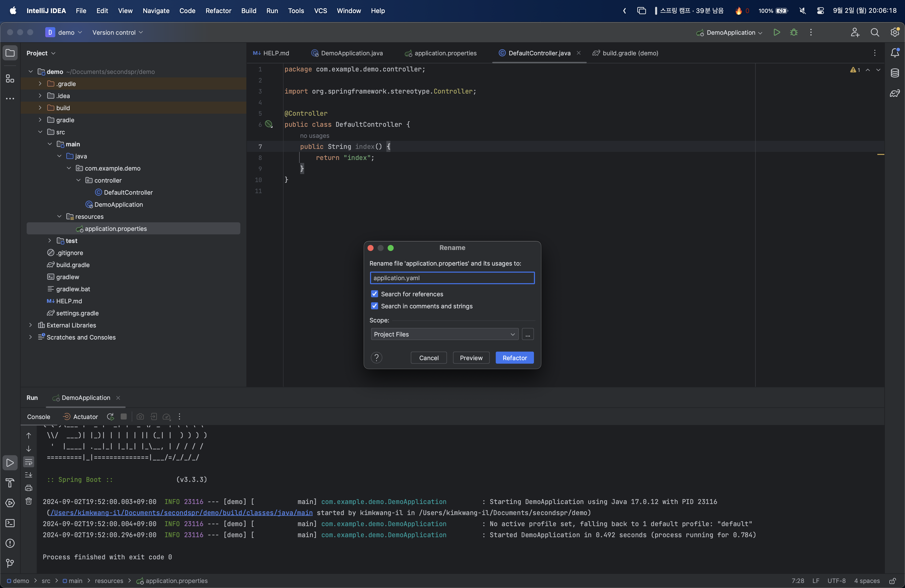Uncheck Search in comments and strings
This screenshot has width=905, height=588.
tap(375, 306)
